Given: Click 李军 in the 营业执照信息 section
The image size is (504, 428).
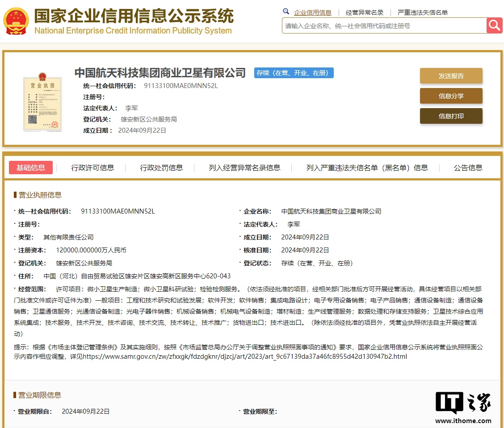Looking at the screenshot, I should (x=294, y=225).
